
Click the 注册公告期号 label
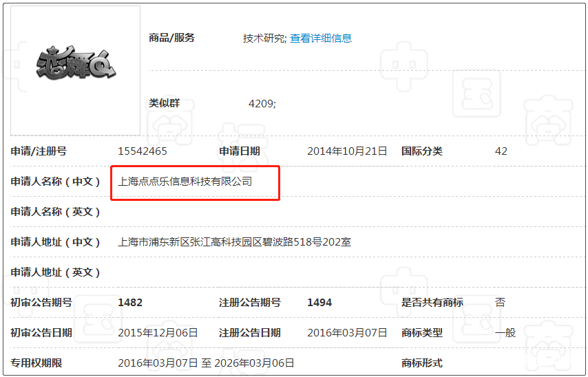click(250, 303)
